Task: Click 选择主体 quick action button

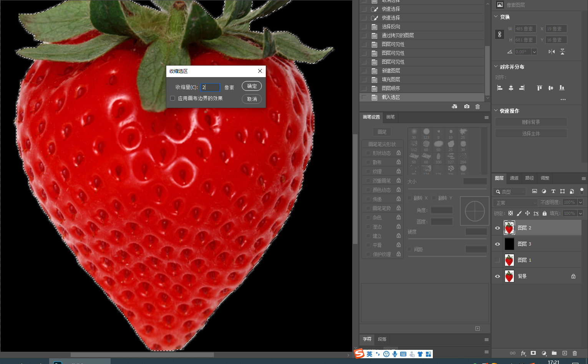Action: click(x=531, y=133)
